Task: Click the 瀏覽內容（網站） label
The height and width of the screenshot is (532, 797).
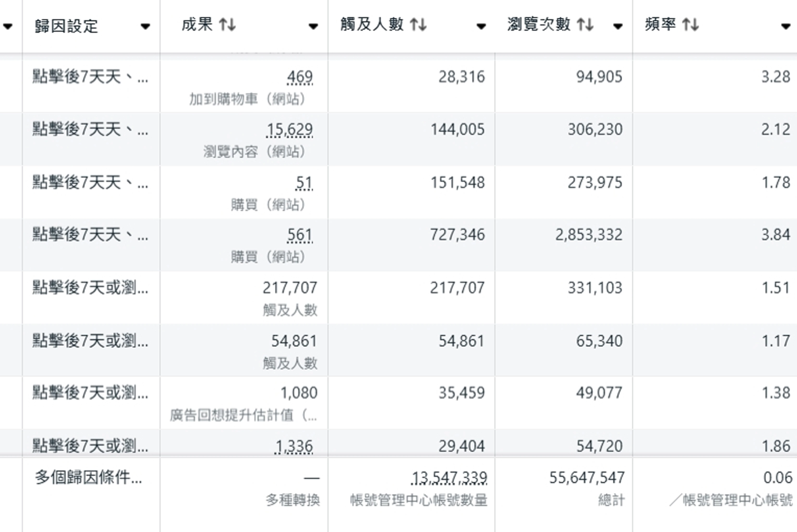Action: 255,152
